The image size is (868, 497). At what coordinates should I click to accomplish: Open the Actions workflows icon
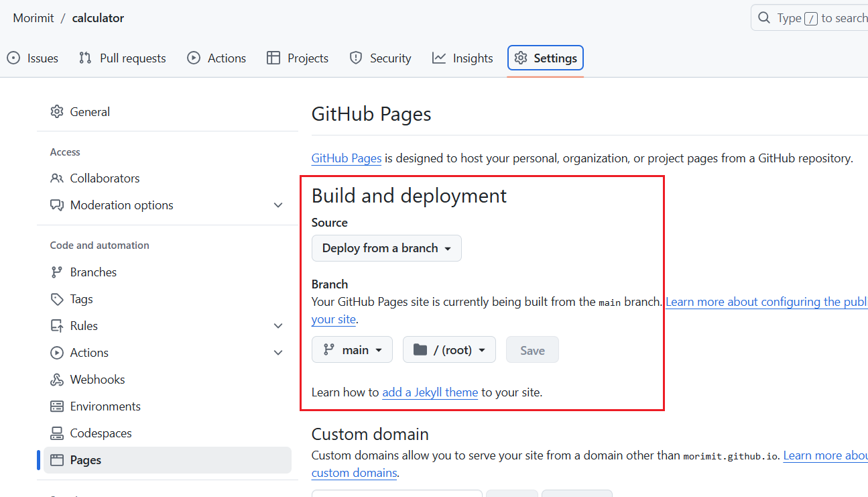(194, 58)
